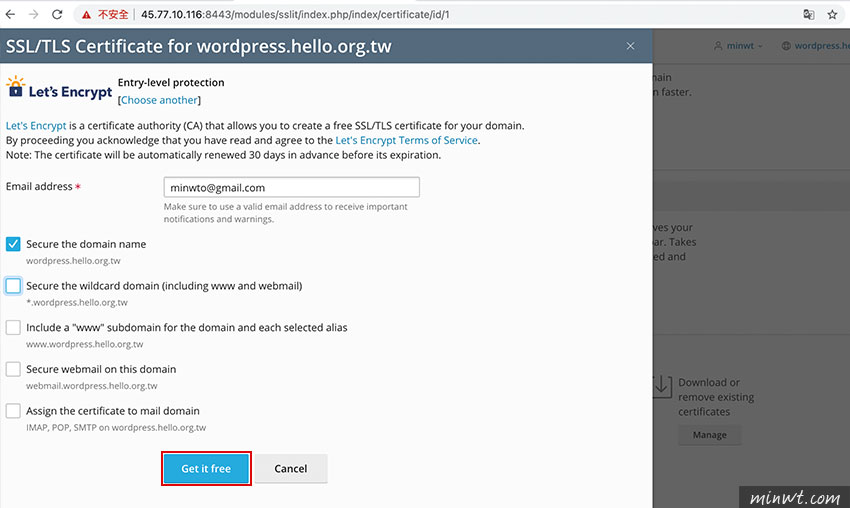Click the 不安全 not-secure label

pyautogui.click(x=113, y=15)
